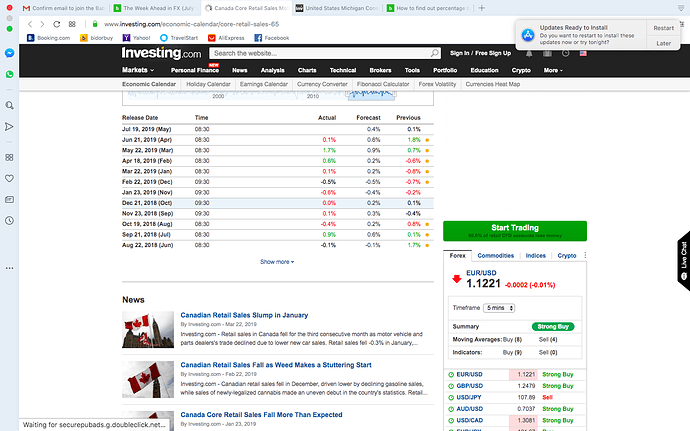Viewport: 690px width, 431px height.
Task: Open the clock icon in site header
Action: pyautogui.click(x=565, y=53)
